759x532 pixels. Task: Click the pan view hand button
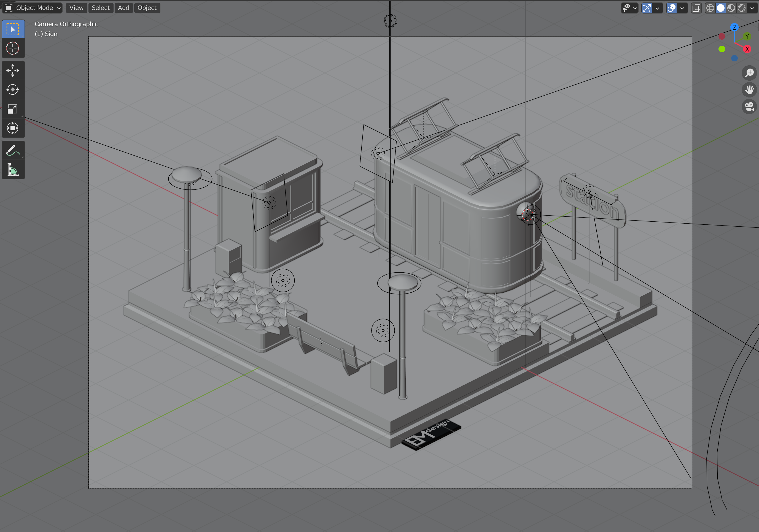click(749, 89)
